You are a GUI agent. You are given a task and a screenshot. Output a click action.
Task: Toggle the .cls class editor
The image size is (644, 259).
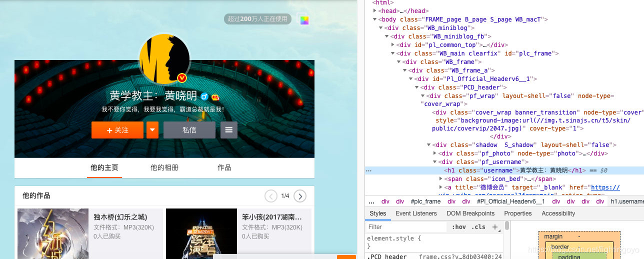coord(479,226)
